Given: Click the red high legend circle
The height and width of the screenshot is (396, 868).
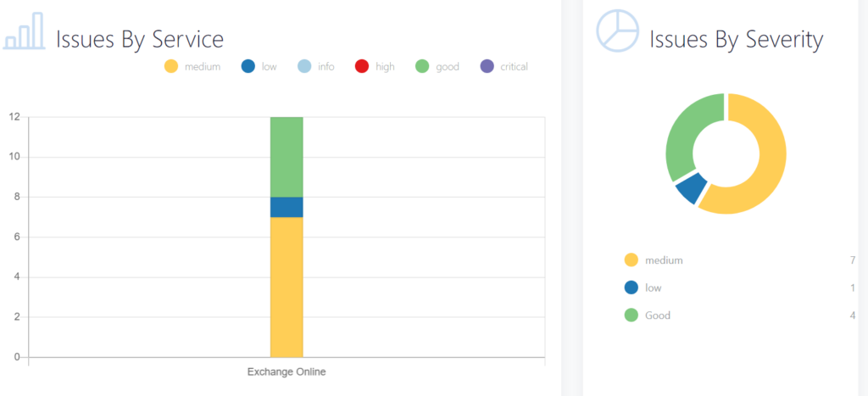Looking at the screenshot, I should 362,66.
